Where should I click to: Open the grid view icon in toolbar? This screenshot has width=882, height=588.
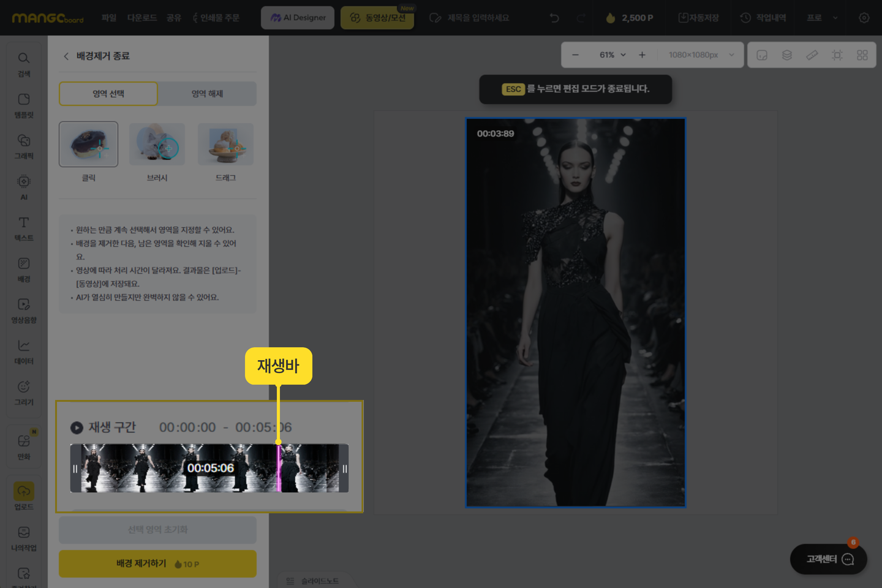click(x=862, y=55)
